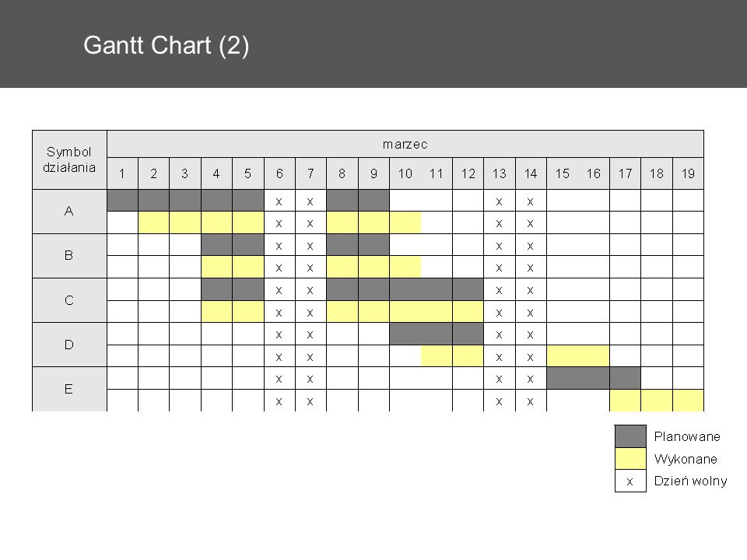Image resolution: width=747 pixels, height=560 pixels.
Task: Select the row header for activity A
Action: [x=69, y=212]
